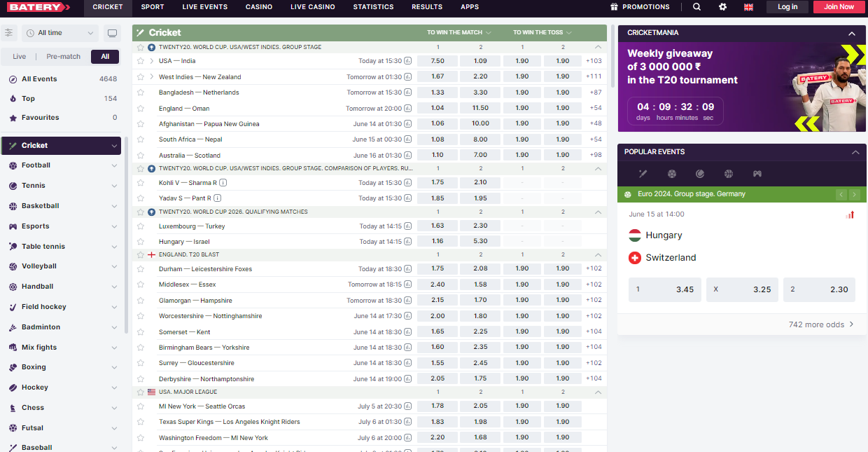Open +103 more markets for USA — India
The image size is (868, 452).
[x=594, y=61]
